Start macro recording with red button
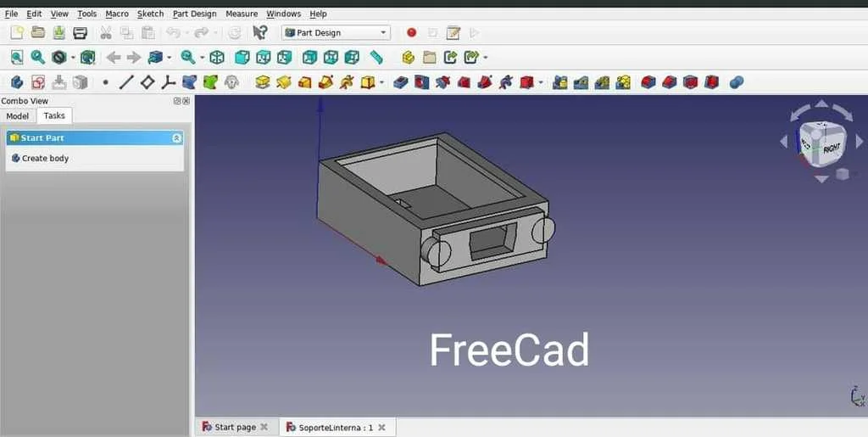Viewport: 868px width, 437px height. [x=411, y=32]
